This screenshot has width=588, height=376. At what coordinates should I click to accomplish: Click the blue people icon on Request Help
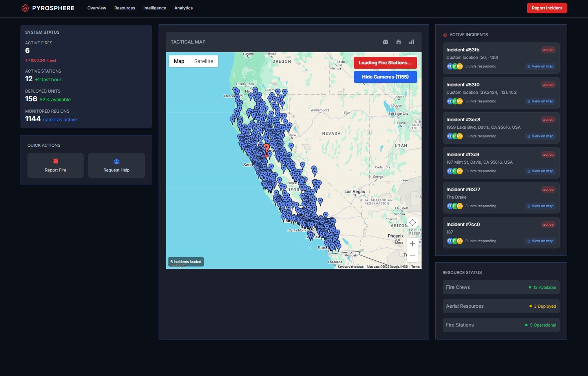(117, 161)
